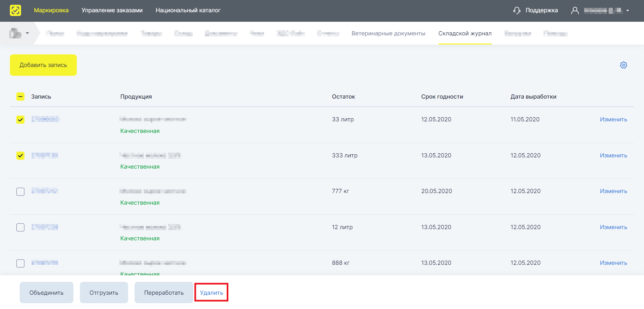Switch to Ветеринарные документы tab
The image size is (644, 309).
coord(388,33)
